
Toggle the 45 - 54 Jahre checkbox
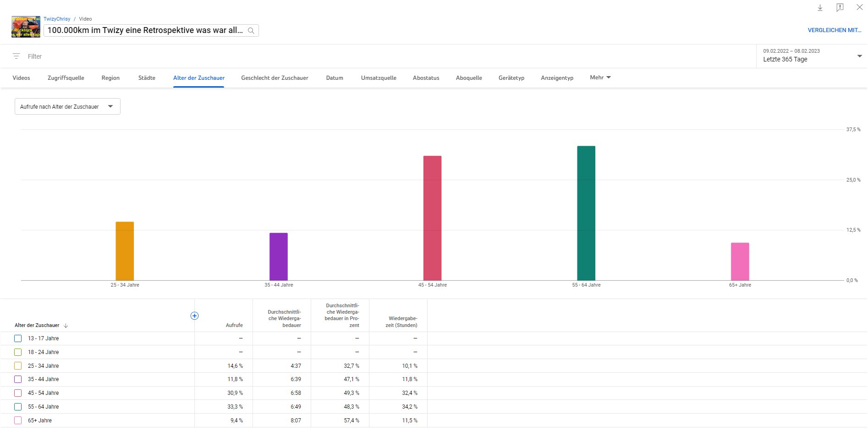(x=18, y=393)
